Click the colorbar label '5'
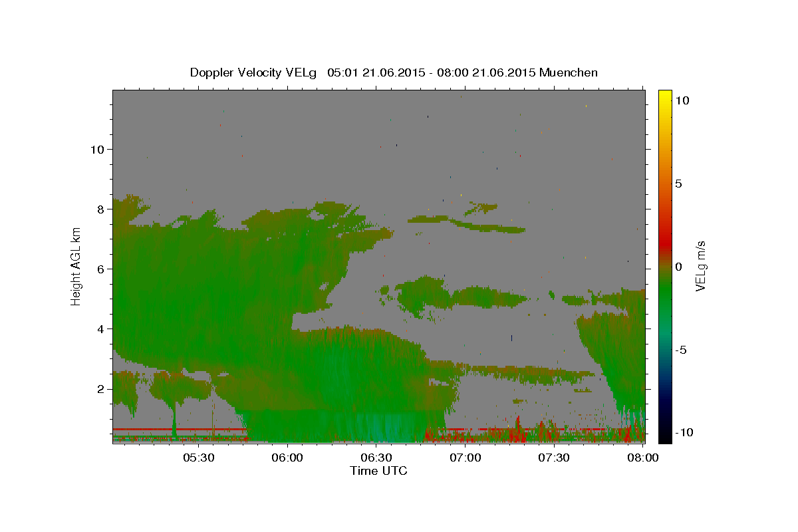 point(678,184)
